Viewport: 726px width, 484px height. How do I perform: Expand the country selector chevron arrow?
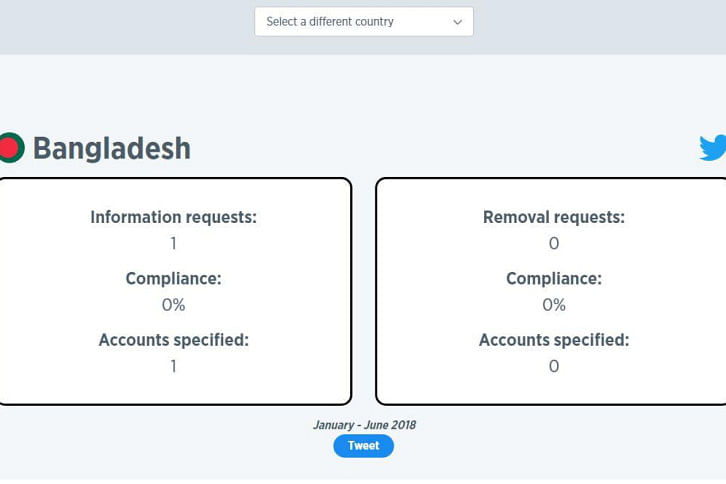(x=457, y=22)
